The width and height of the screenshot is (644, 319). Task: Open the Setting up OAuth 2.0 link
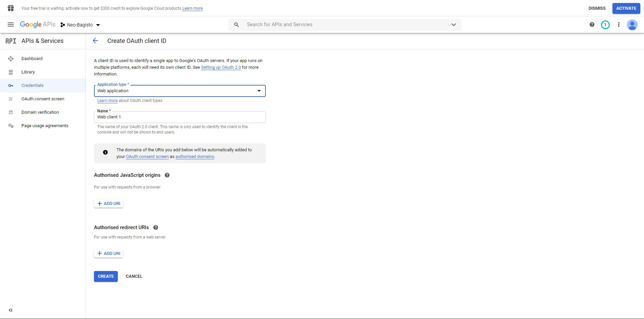point(221,67)
